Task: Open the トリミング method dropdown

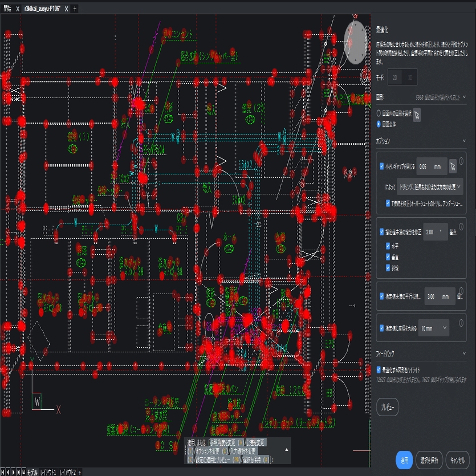Action: pyautogui.click(x=430, y=187)
